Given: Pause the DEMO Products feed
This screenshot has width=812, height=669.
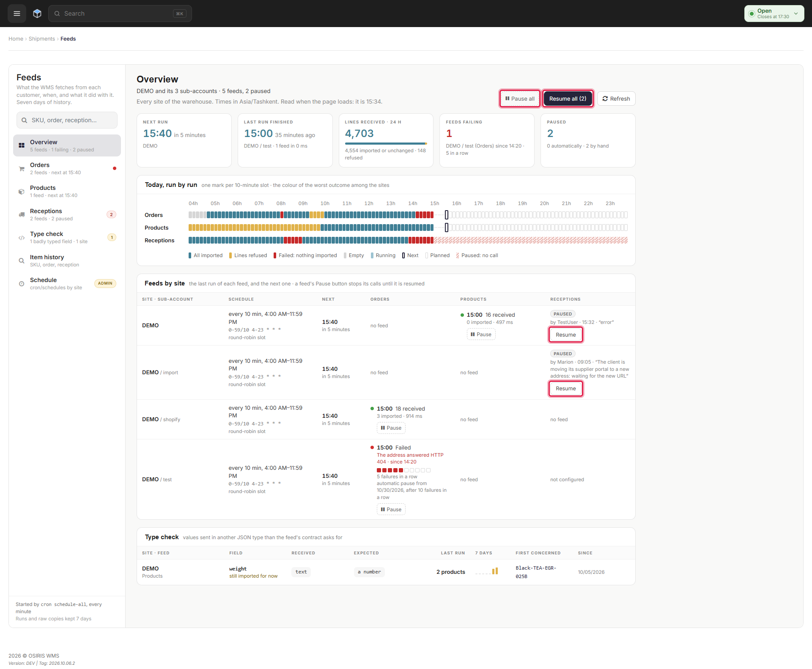Looking at the screenshot, I should pos(481,334).
